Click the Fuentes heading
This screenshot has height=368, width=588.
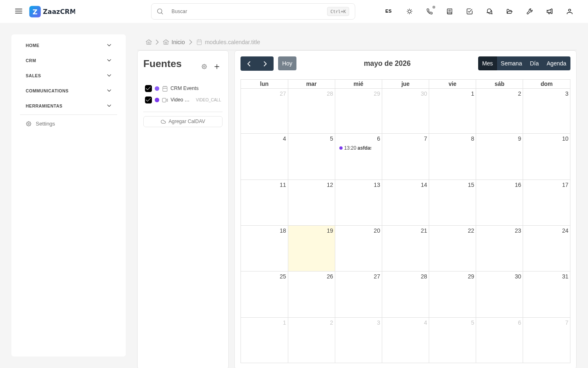tap(163, 64)
